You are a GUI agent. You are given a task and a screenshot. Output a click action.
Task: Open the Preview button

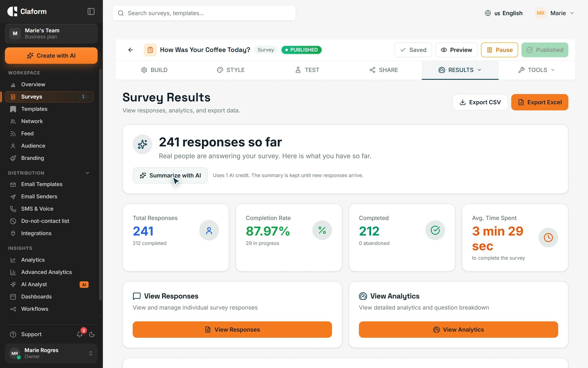[x=456, y=50]
